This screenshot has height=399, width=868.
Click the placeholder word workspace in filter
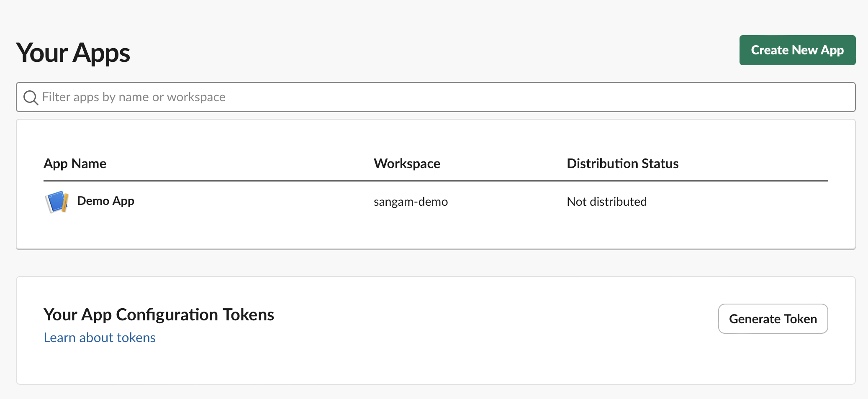coord(196,97)
